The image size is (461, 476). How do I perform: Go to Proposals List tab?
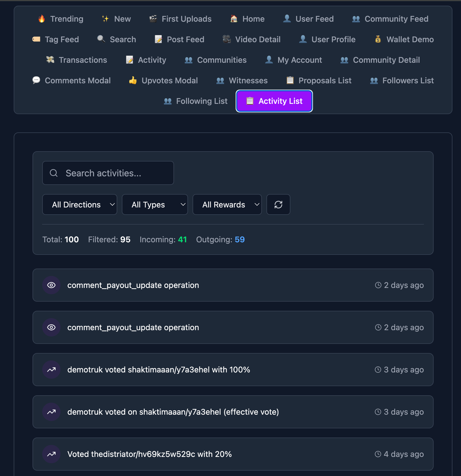319,81
